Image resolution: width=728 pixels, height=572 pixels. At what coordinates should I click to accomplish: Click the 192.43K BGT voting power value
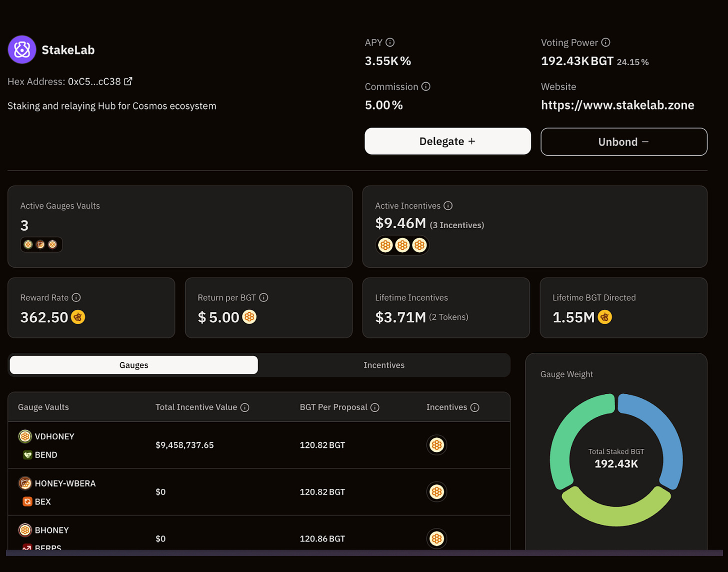[577, 61]
